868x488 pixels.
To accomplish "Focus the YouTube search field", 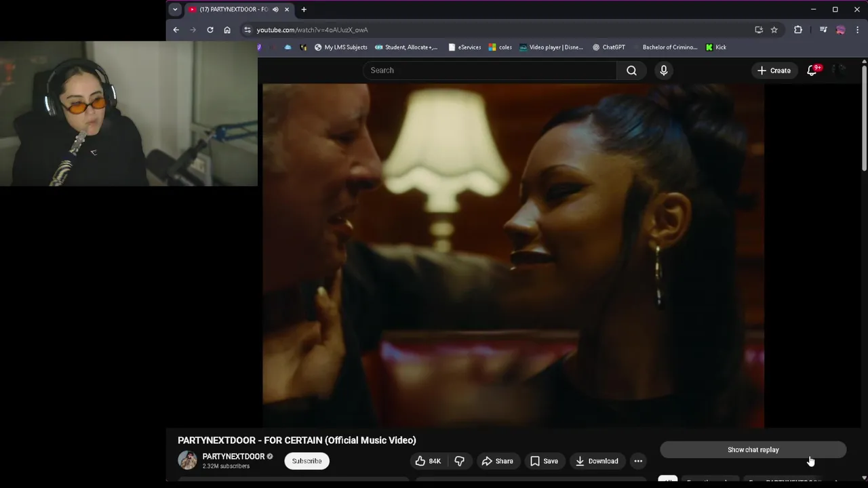I will tap(490, 70).
